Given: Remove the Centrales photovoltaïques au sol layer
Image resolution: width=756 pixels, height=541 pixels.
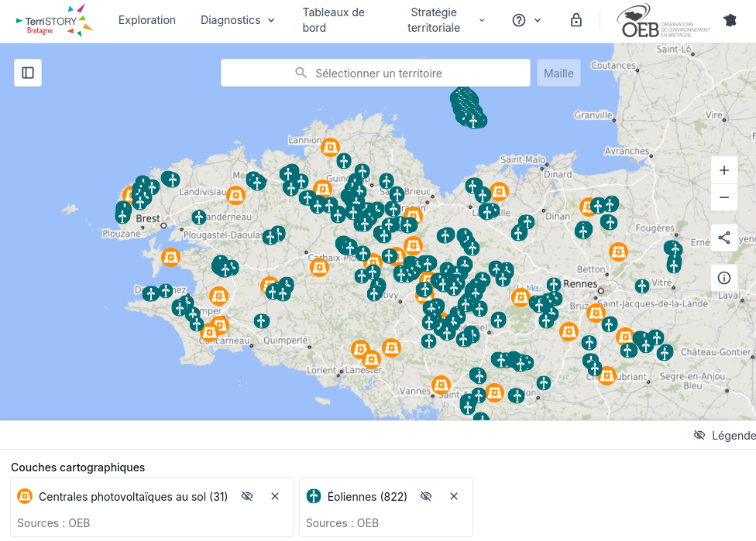Looking at the screenshot, I should tap(275, 496).
